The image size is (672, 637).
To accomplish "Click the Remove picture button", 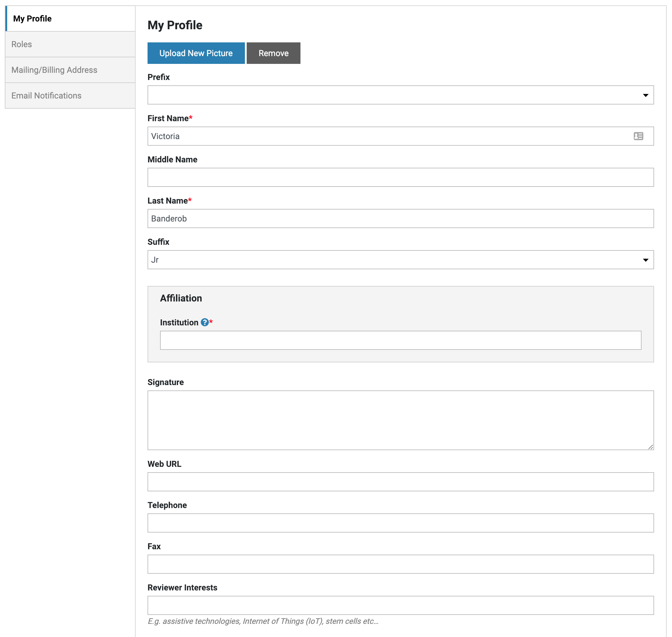I will 273,53.
